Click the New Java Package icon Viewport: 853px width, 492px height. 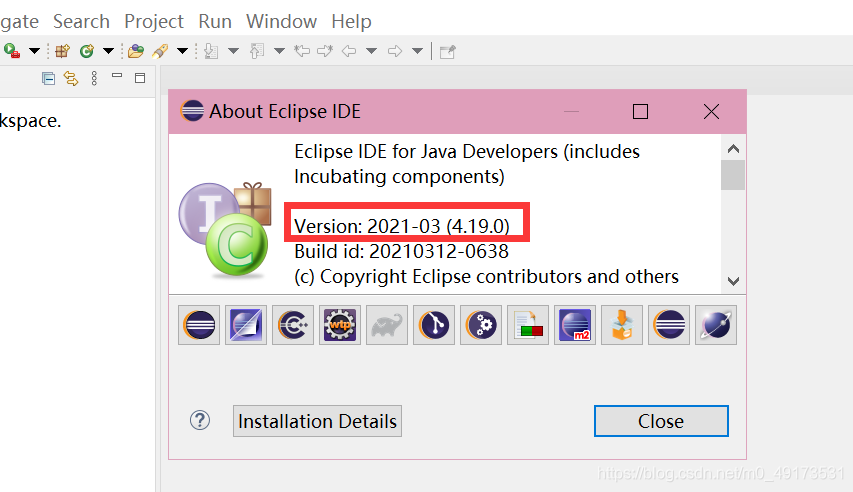[x=63, y=51]
